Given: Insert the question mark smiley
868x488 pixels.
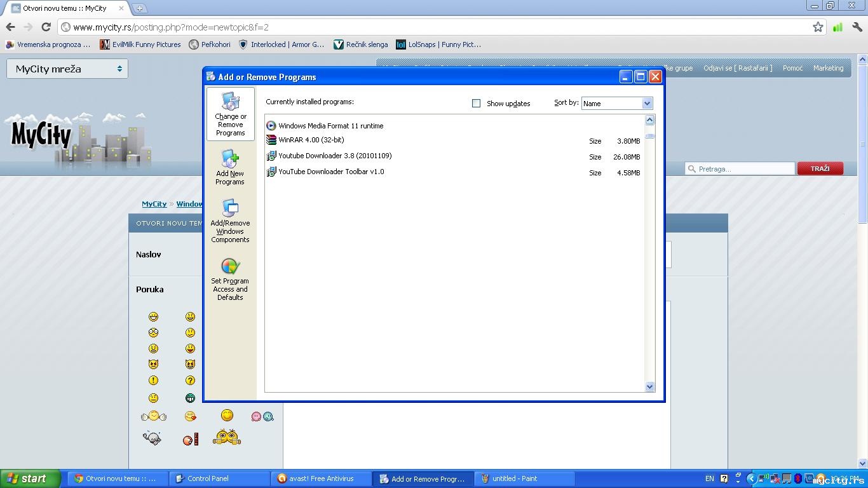Looking at the screenshot, I should 190,381.
